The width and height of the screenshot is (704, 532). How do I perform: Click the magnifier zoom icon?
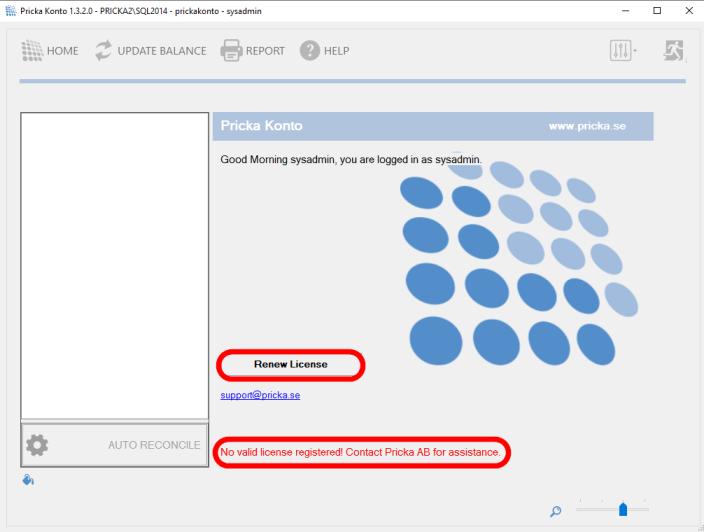[555, 511]
